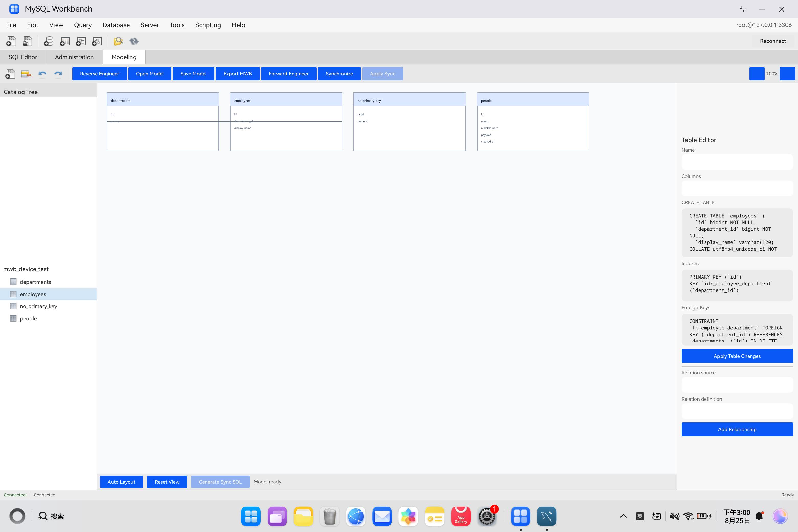The height and width of the screenshot is (532, 798).
Task: Open the File menu
Action: pyautogui.click(x=11, y=25)
